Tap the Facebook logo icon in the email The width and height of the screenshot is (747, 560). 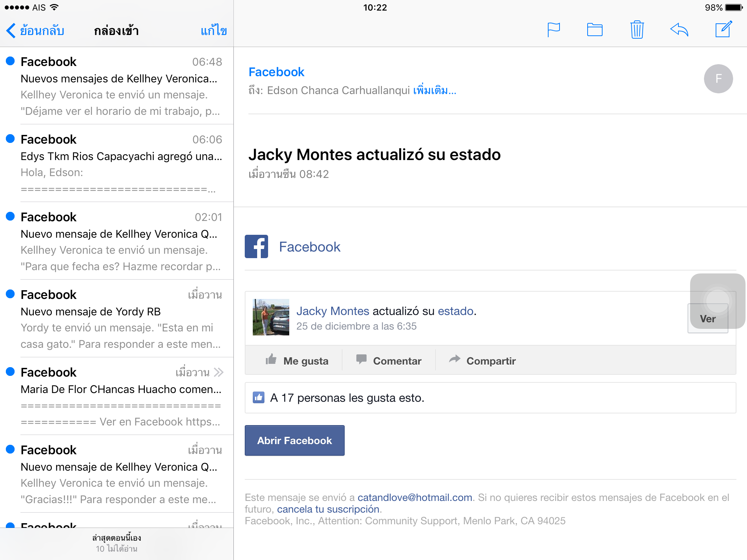(x=256, y=246)
